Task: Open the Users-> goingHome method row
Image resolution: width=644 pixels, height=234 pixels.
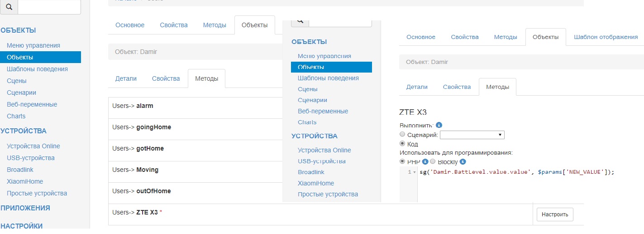Action: [x=153, y=127]
